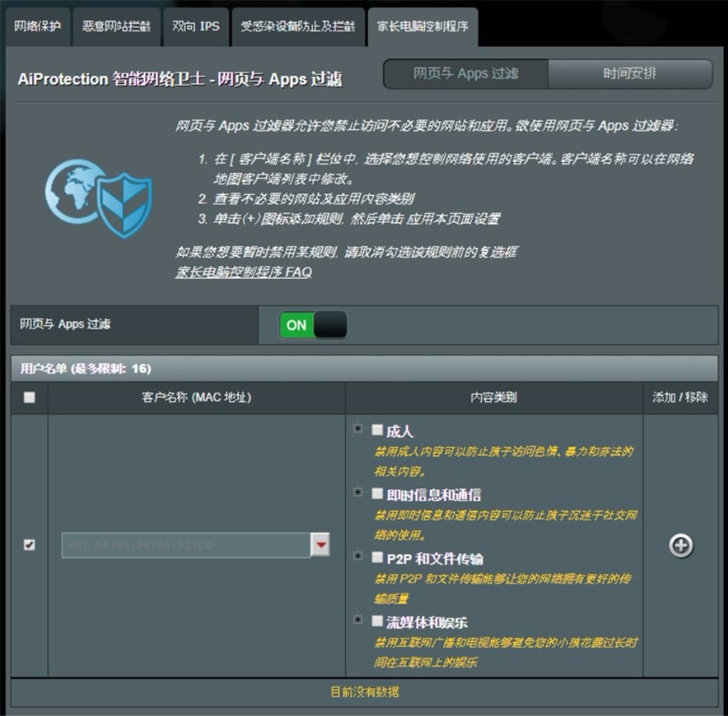
Task: Open the client name dropdown arrow
Action: coord(320,545)
